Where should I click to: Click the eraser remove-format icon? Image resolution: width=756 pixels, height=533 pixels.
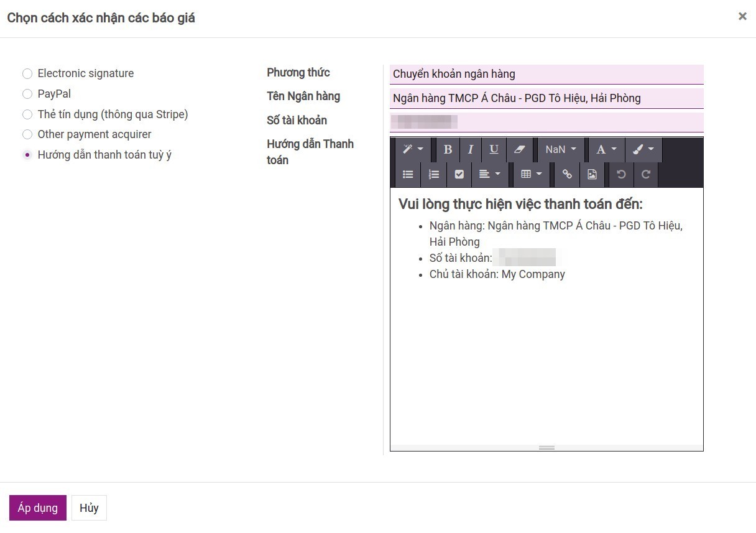(520, 149)
